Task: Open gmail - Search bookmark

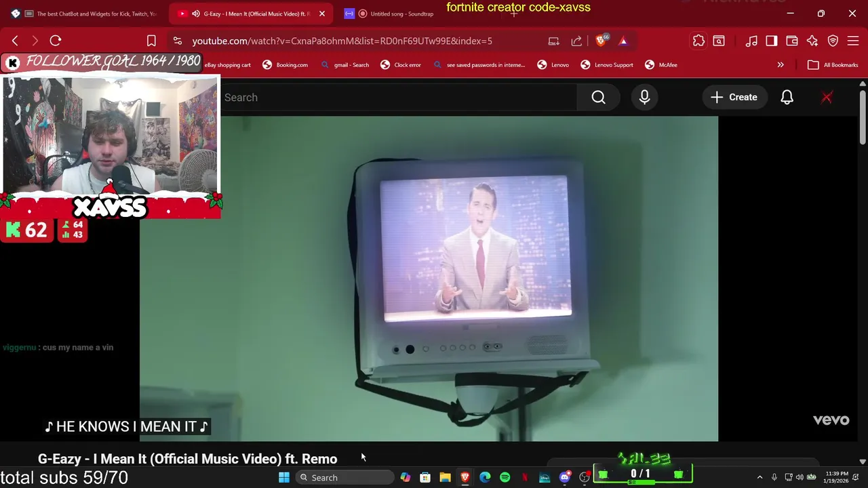Action: click(344, 65)
